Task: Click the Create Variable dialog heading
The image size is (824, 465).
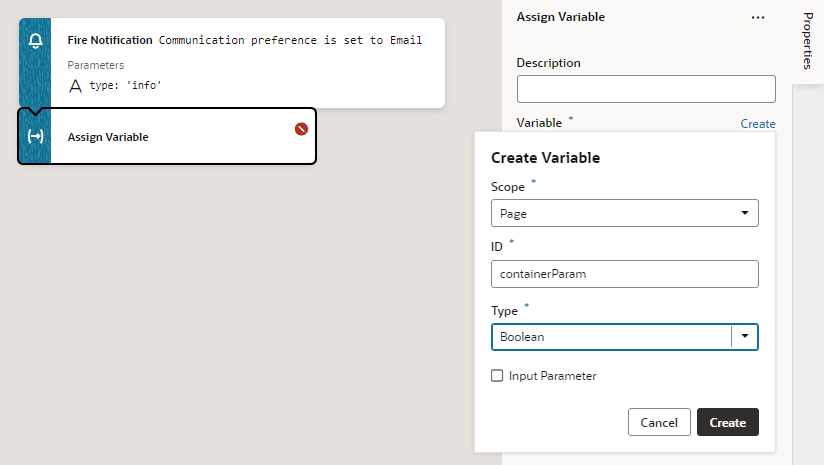Action: click(545, 158)
